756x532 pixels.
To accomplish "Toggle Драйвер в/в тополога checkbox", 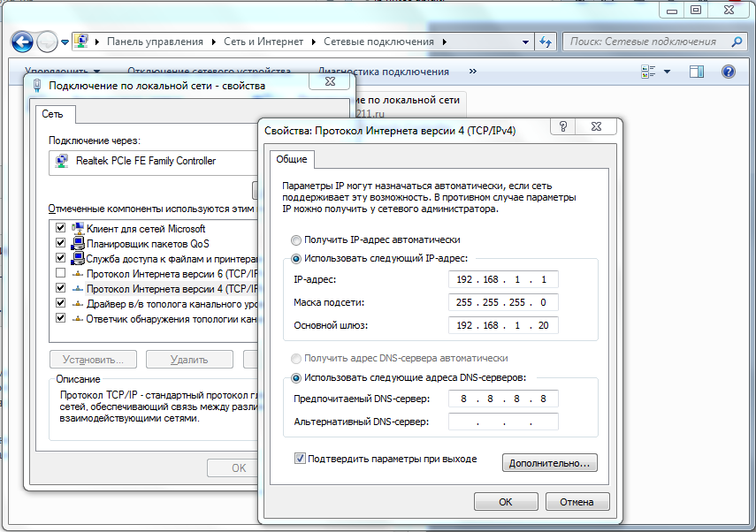I will (60, 303).
